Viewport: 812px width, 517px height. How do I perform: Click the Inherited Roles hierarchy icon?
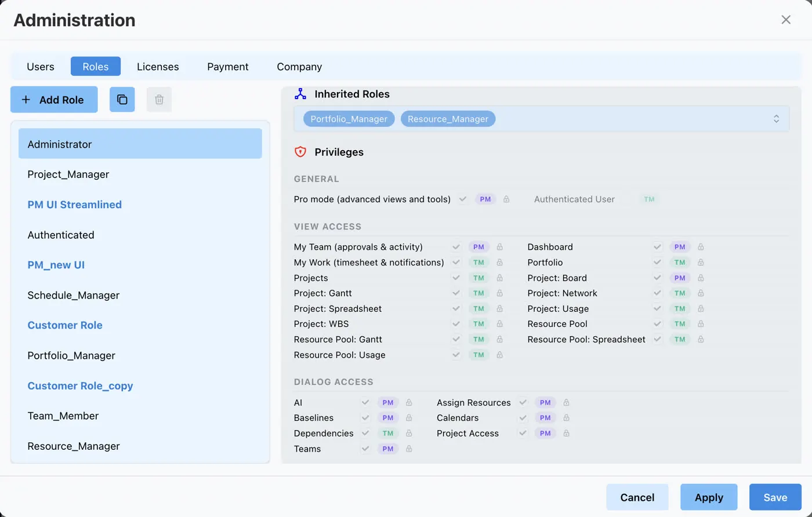[300, 94]
